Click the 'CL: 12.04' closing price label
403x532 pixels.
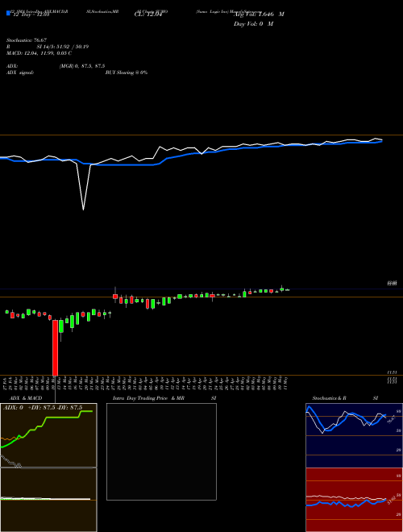tap(148, 15)
